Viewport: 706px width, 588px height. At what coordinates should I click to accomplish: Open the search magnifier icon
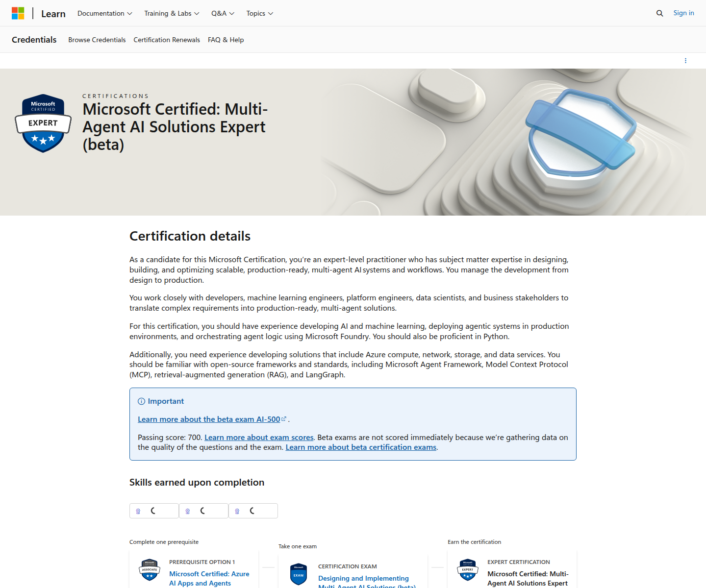(659, 13)
